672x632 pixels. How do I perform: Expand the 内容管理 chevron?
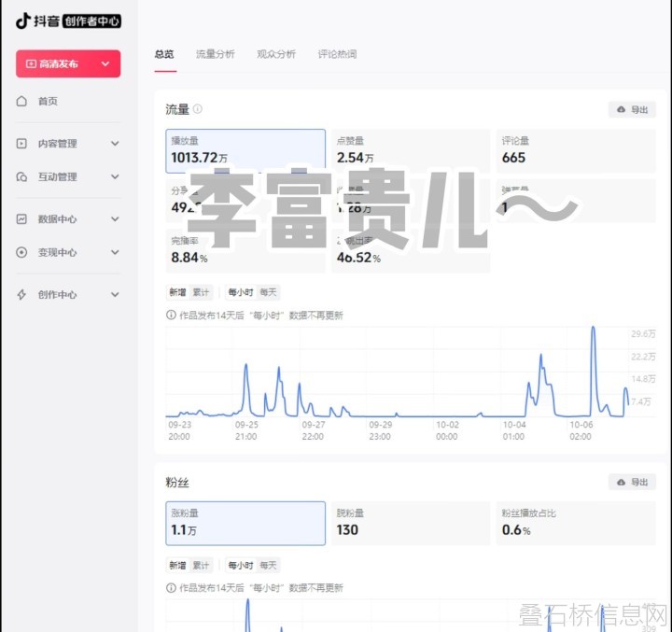pos(115,144)
